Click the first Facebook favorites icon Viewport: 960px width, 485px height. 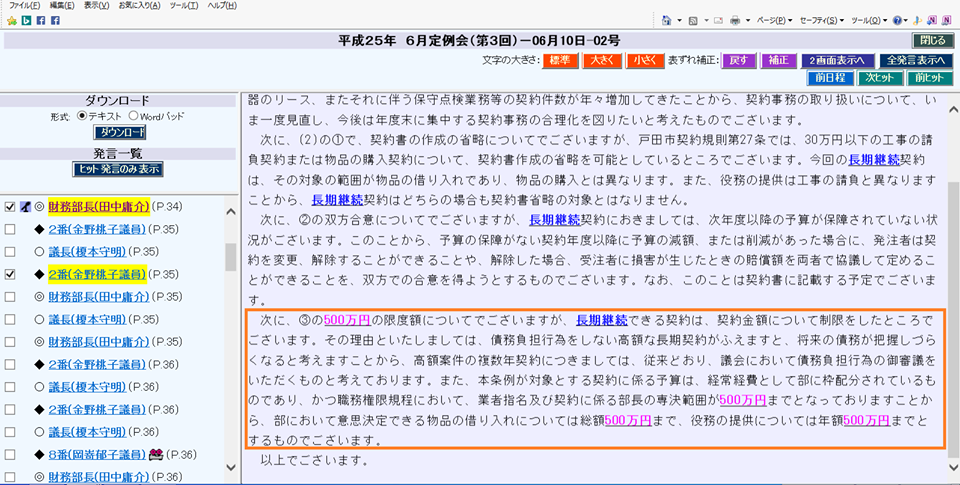41,20
